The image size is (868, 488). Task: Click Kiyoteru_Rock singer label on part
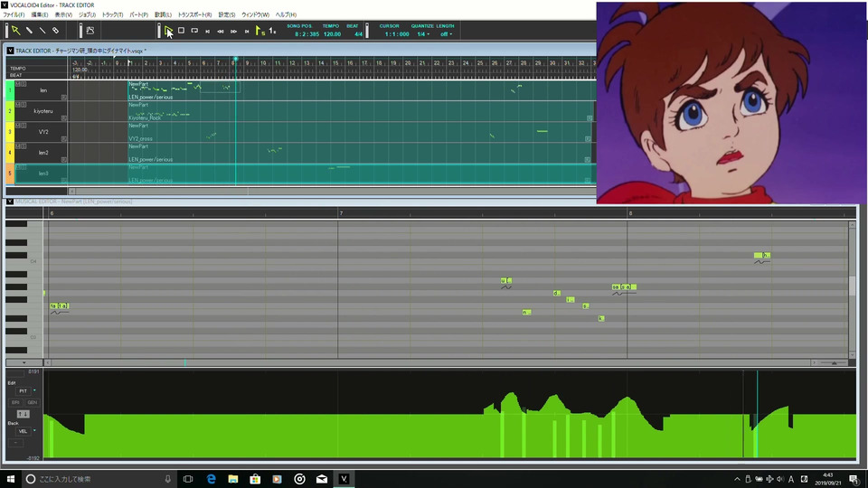145,117
